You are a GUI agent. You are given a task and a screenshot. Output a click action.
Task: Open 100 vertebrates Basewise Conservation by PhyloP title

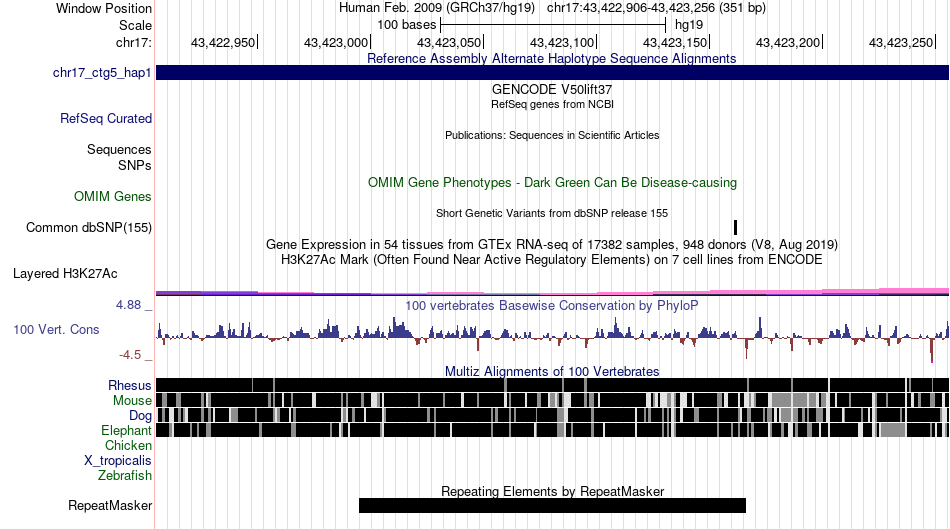click(x=551, y=305)
